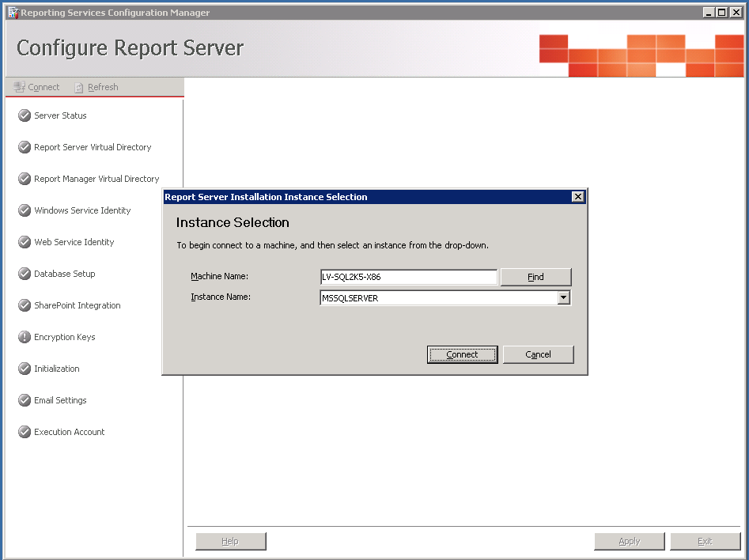Click the Report Server Virtual Directory status icon
This screenshot has width=749, height=560.
[x=25, y=147]
